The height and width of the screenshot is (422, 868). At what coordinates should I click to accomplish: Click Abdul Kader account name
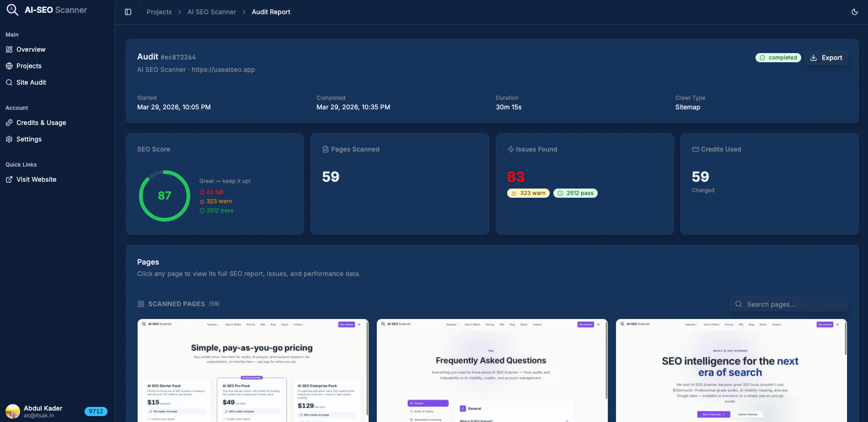pyautogui.click(x=43, y=408)
